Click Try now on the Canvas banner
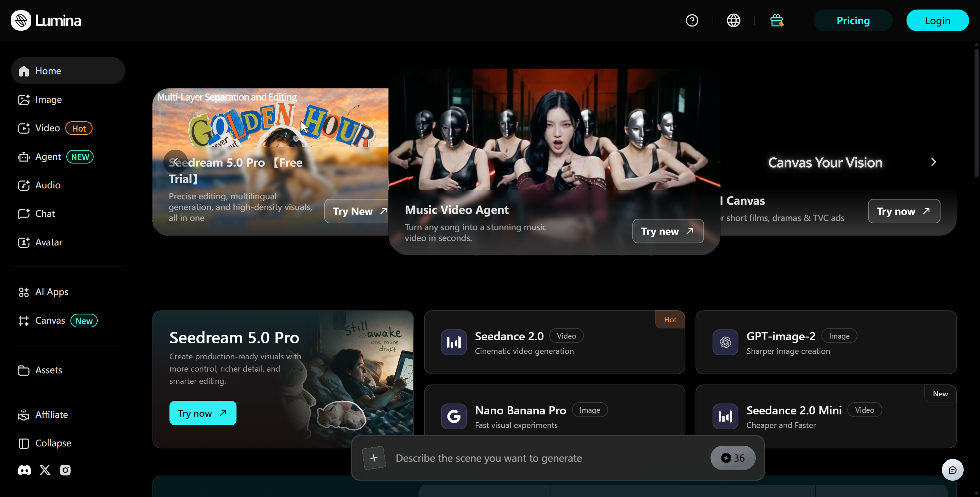The image size is (980, 497). tap(904, 211)
